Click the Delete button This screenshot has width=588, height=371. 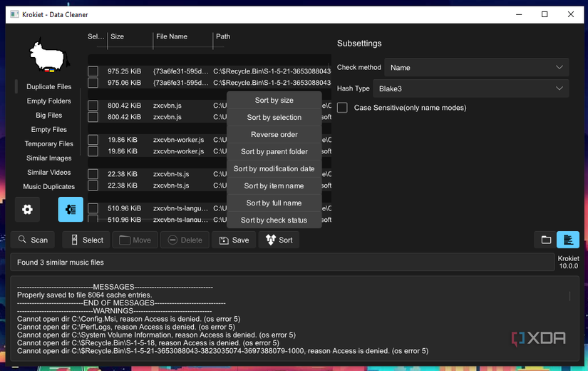coord(185,240)
